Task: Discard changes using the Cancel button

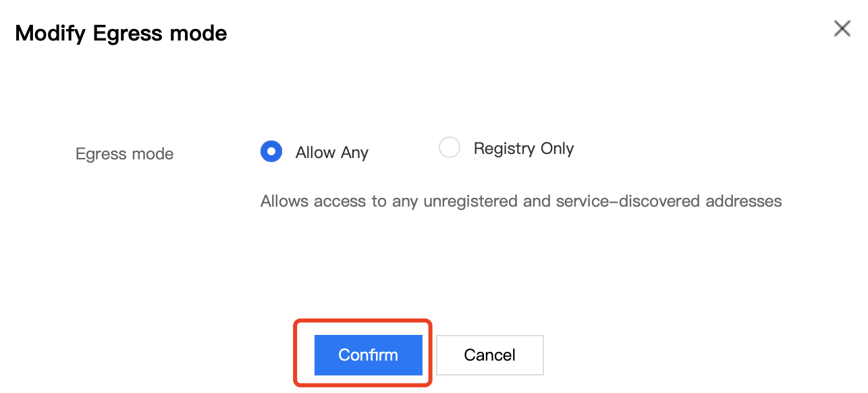Action: 489,355
